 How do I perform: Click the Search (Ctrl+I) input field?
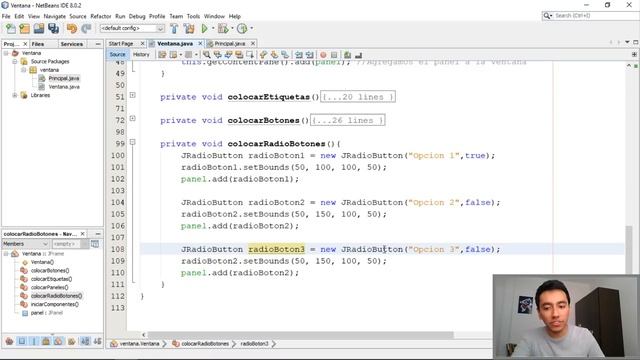coord(596,16)
